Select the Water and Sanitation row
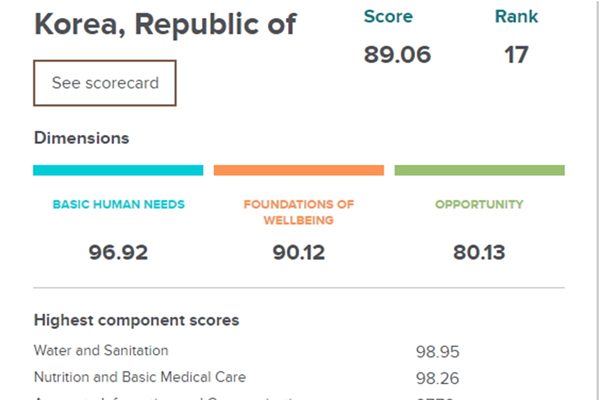Image resolution: width=600 pixels, height=400 pixels. pos(101,351)
